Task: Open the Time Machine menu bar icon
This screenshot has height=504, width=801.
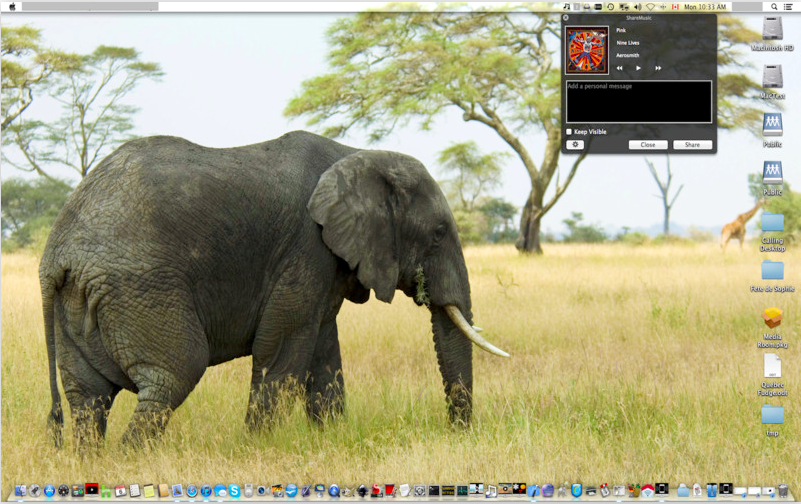Action: coord(610,7)
